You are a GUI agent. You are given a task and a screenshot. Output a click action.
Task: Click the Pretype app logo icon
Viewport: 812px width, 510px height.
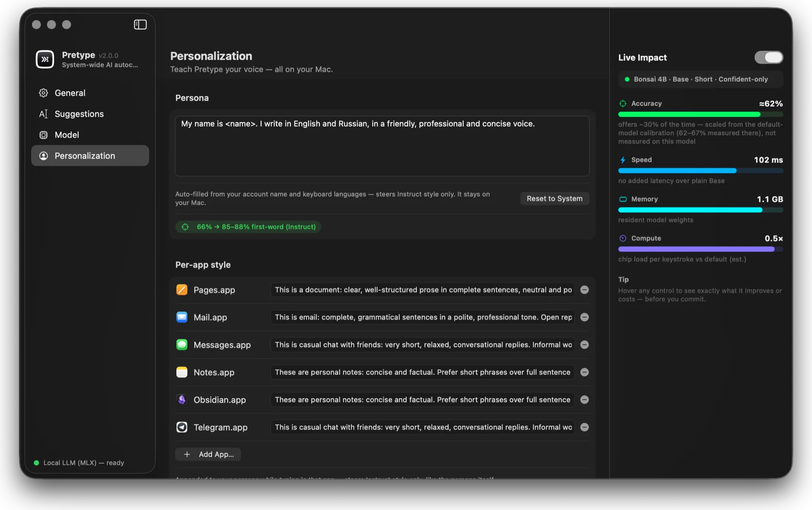(45, 59)
